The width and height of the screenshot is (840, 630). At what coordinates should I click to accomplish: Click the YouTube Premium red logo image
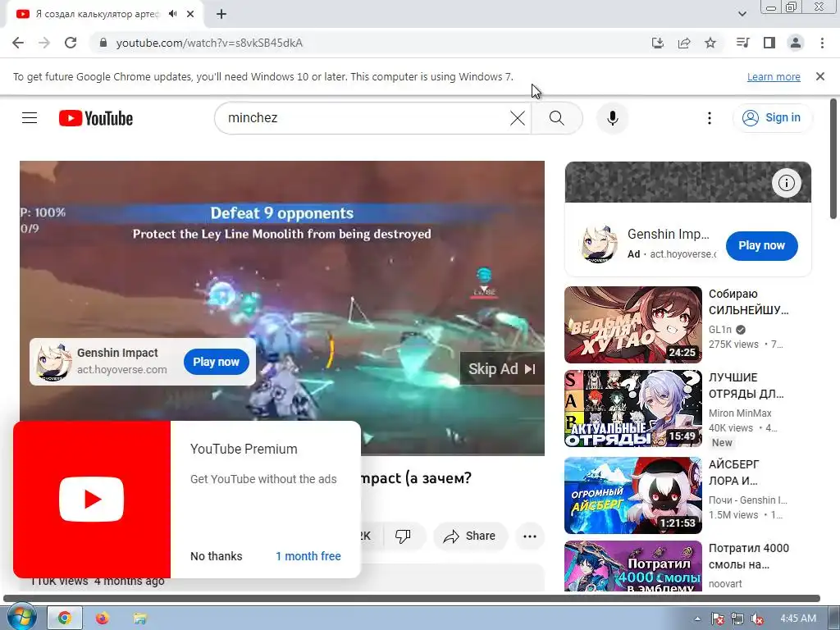point(92,500)
